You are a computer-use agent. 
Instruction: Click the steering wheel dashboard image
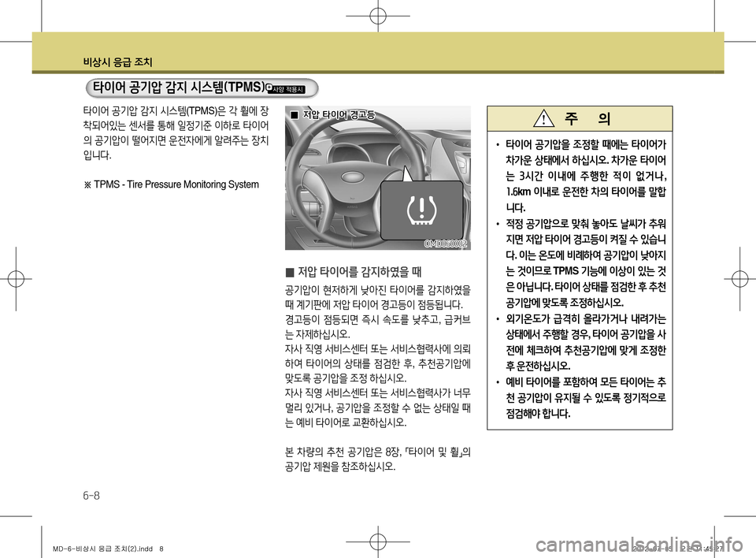pyautogui.click(x=377, y=177)
